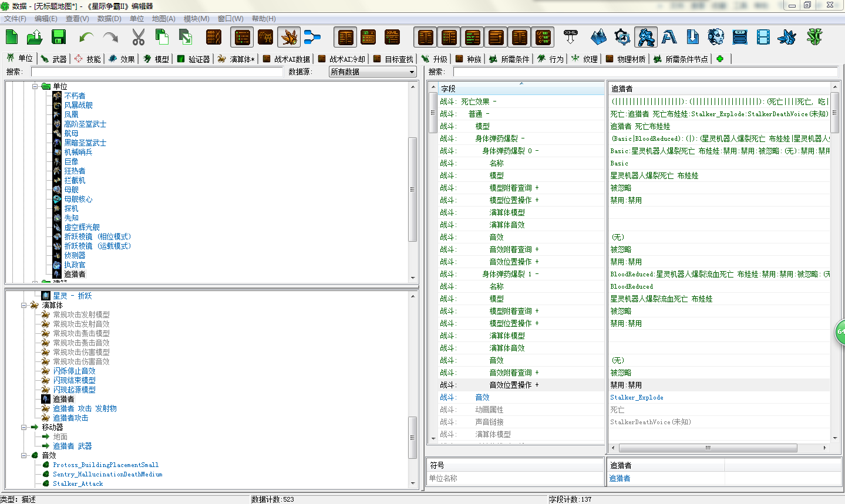This screenshot has height=504, width=845.
Task: Add a new data tab with green plus
Action: coord(720,59)
